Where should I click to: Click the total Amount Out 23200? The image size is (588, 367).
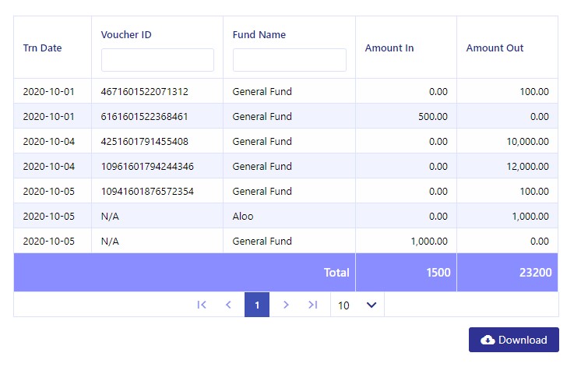pyautogui.click(x=535, y=273)
